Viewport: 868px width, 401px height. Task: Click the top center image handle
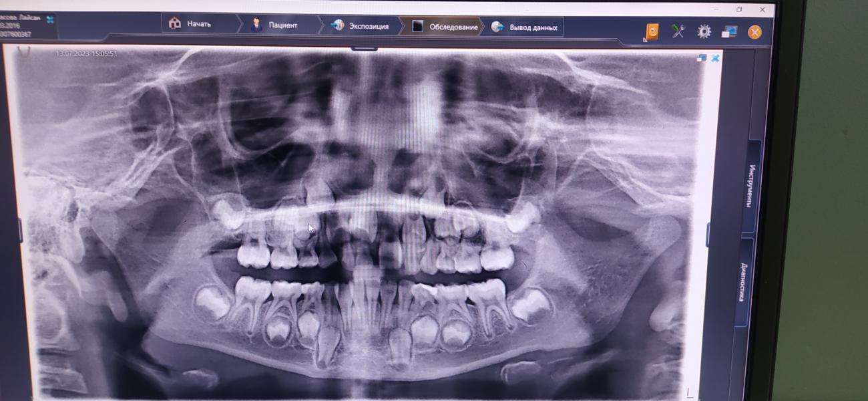point(364,48)
